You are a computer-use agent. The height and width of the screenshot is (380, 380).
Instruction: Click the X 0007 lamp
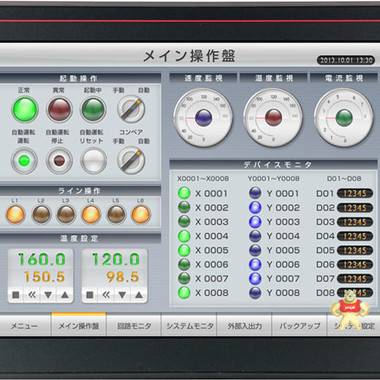coord(184,279)
